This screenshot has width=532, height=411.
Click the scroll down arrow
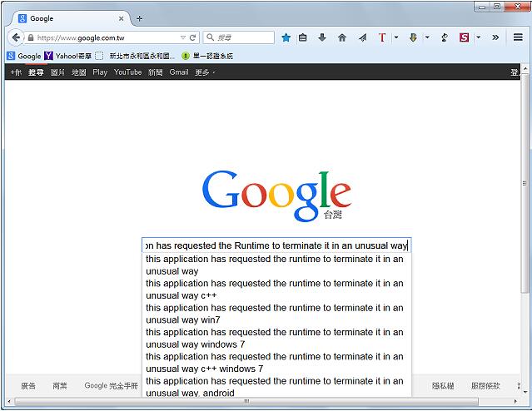(525, 392)
